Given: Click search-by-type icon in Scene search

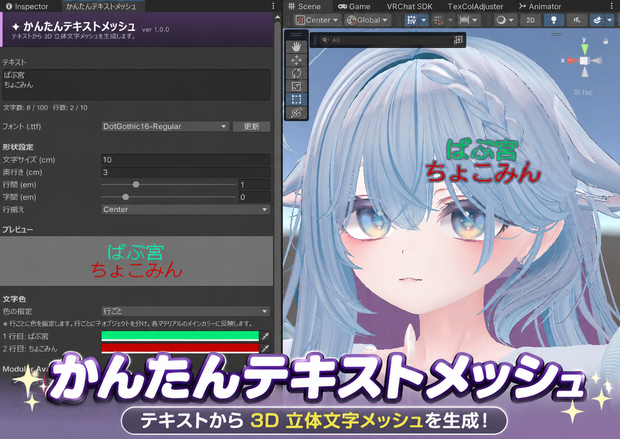Looking at the screenshot, I should (x=458, y=40).
